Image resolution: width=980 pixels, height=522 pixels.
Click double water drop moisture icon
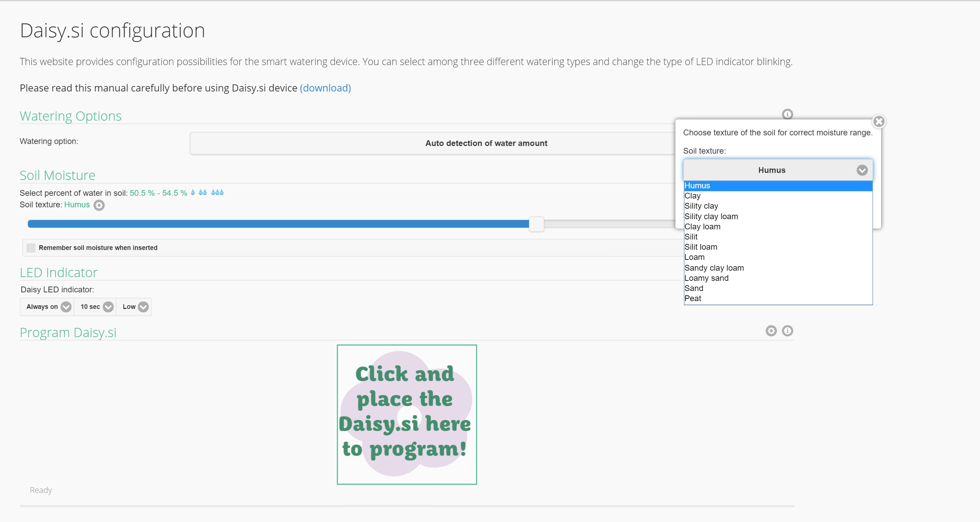point(203,192)
